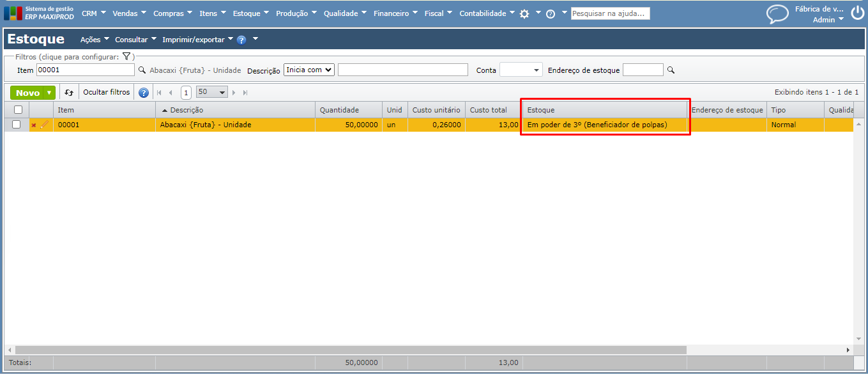
Task: Click the Endereço de estoque input field
Action: pos(643,70)
